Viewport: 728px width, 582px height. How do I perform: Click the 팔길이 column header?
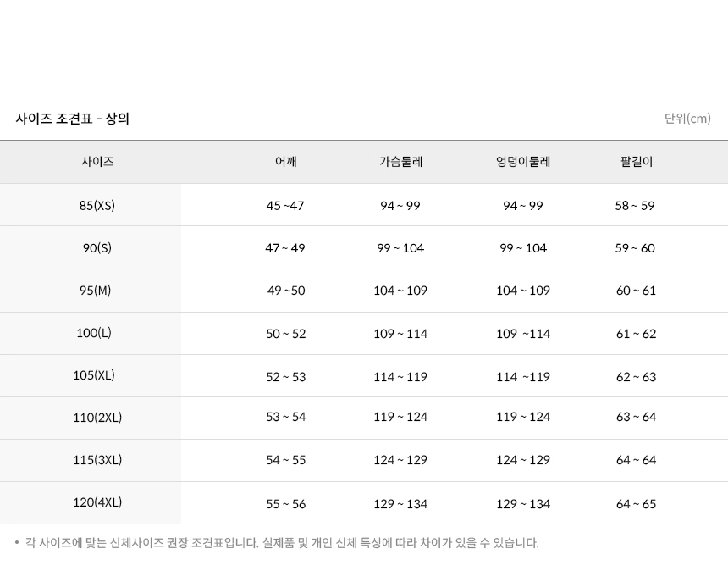coord(635,161)
